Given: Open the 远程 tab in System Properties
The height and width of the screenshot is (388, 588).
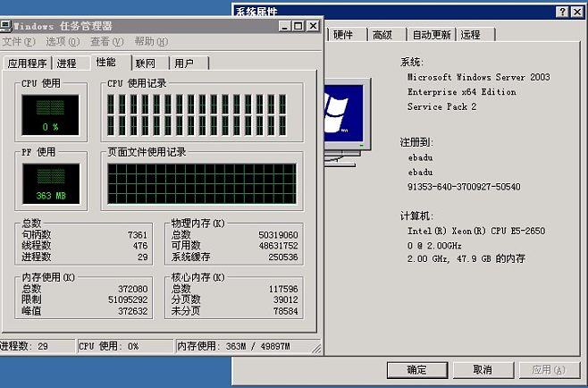Looking at the screenshot, I should click(x=475, y=35).
